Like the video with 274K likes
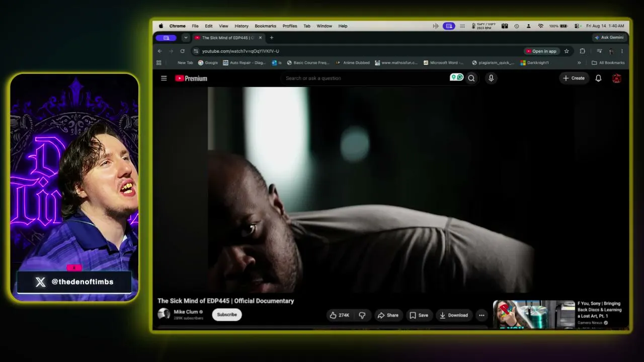 coord(340,315)
